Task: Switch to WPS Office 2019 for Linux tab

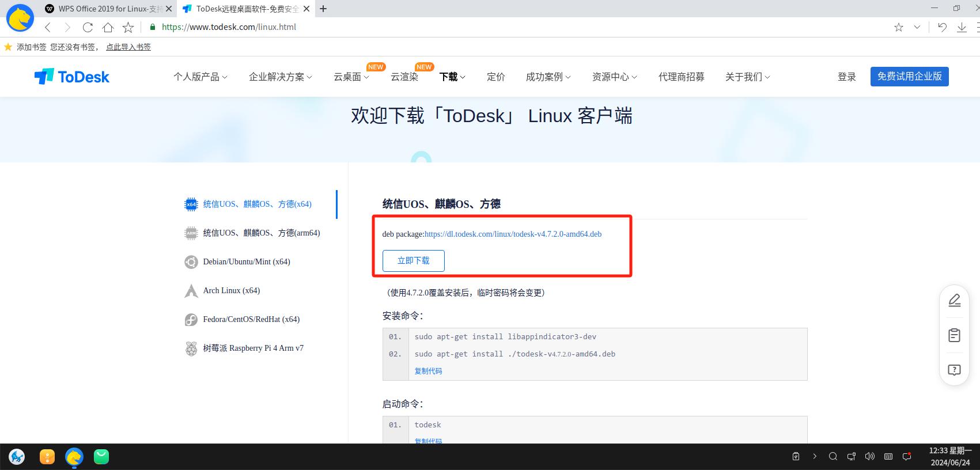Action: click(x=108, y=9)
